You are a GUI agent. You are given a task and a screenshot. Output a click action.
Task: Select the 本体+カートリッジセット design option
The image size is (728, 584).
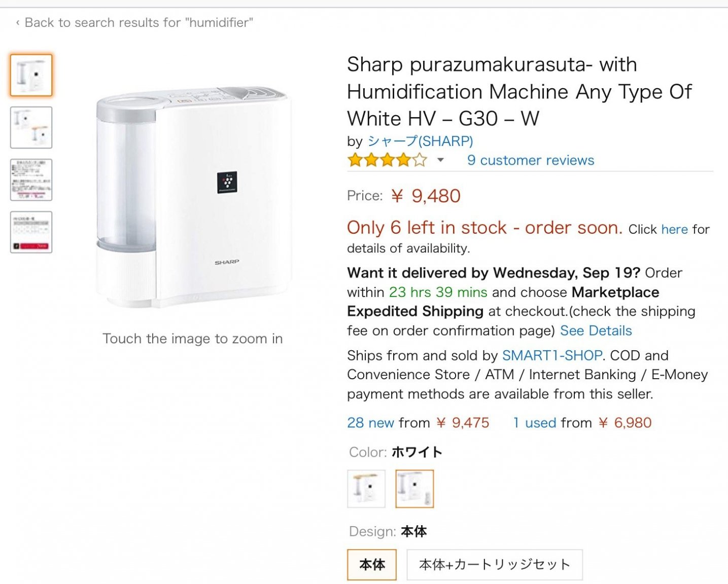coord(495,565)
